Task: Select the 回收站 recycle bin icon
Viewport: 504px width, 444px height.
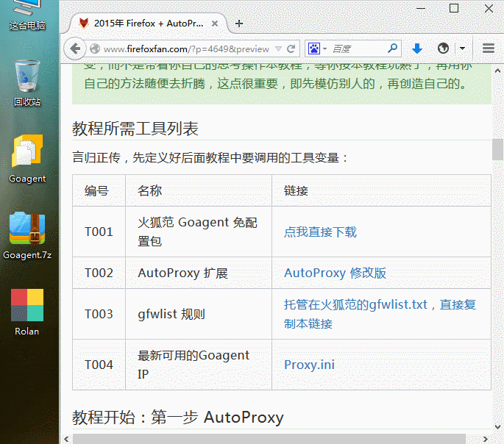Action: [27, 83]
